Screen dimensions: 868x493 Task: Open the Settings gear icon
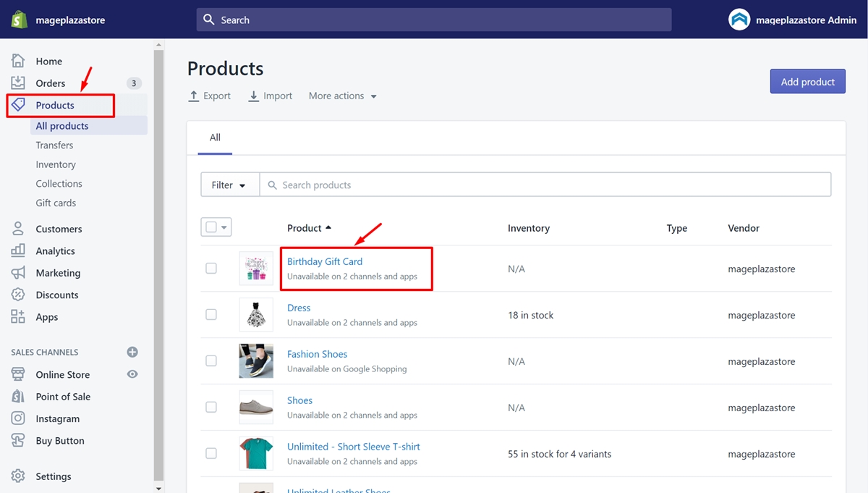pyautogui.click(x=18, y=476)
